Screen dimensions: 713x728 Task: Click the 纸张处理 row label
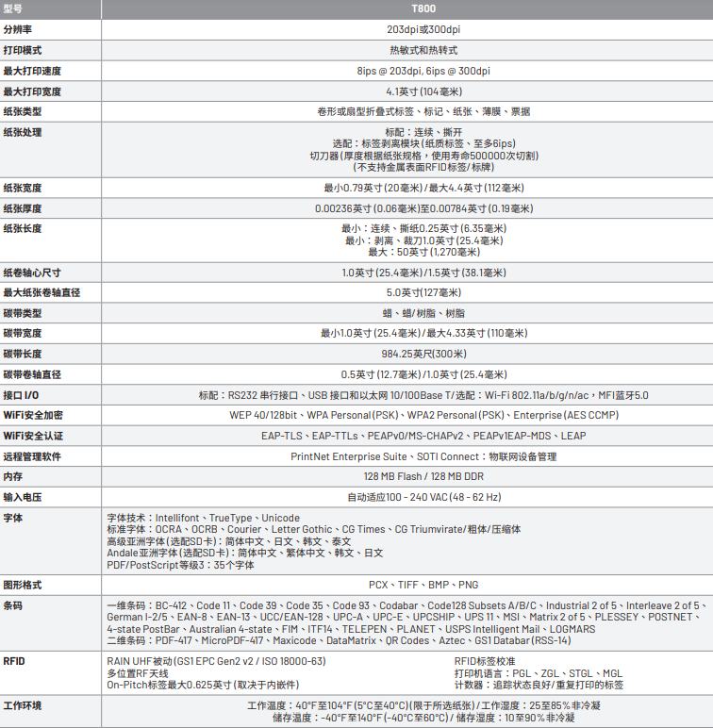(23, 132)
